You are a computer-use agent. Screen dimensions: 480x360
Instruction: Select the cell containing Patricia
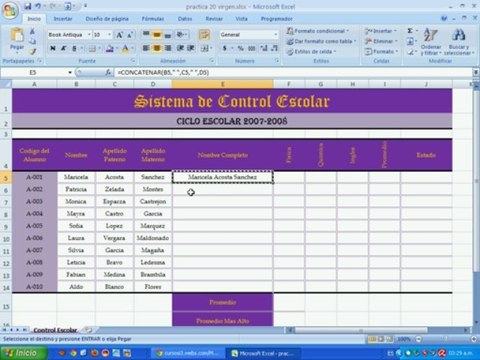click(76, 189)
